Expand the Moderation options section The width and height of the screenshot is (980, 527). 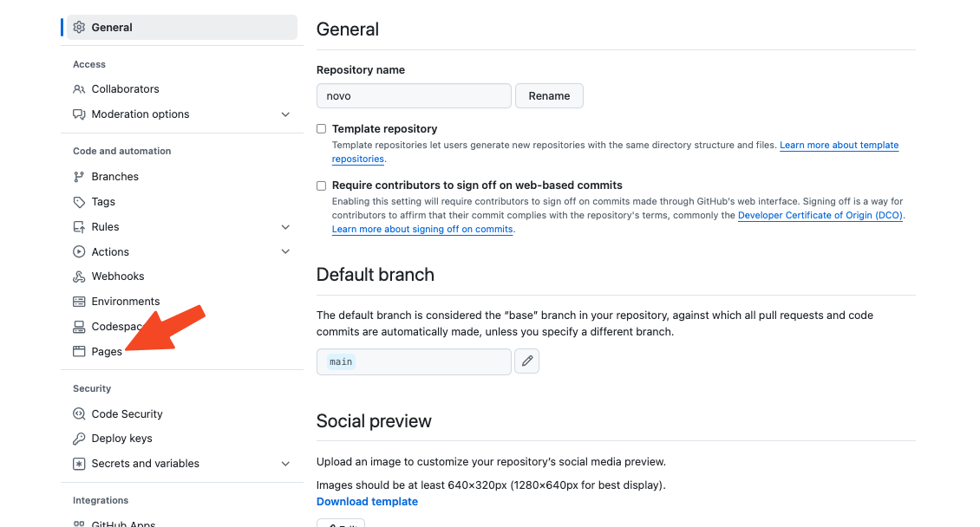tap(285, 114)
